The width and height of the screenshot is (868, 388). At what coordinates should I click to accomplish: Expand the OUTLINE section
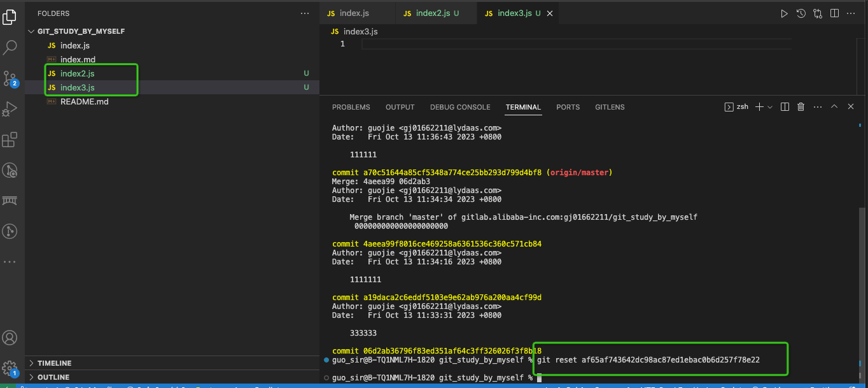[x=53, y=377]
